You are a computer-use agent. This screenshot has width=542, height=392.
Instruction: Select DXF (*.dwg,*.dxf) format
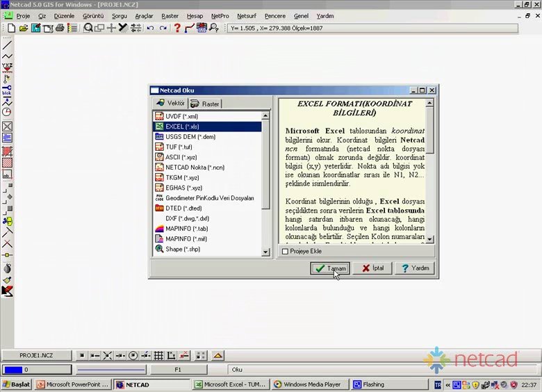pos(207,218)
